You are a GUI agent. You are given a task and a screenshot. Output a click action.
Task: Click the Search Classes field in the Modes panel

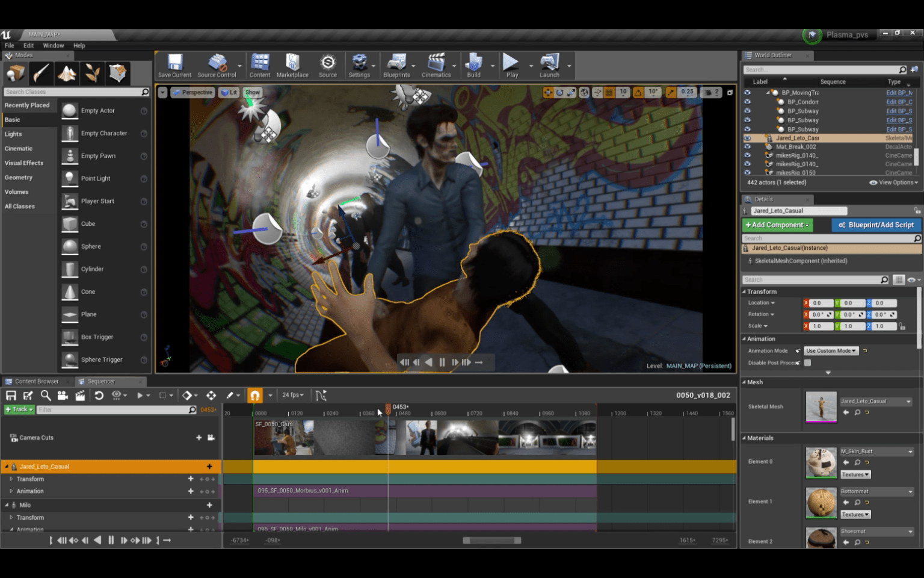point(72,92)
